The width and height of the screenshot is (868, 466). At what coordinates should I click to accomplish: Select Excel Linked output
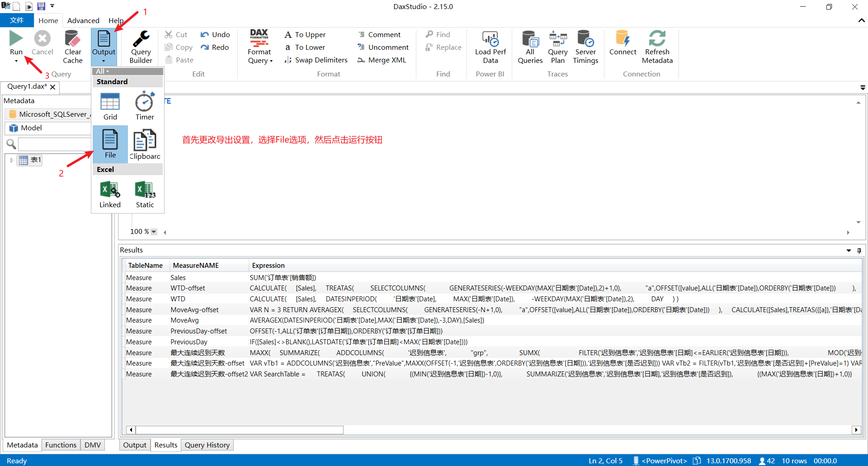[110, 195]
